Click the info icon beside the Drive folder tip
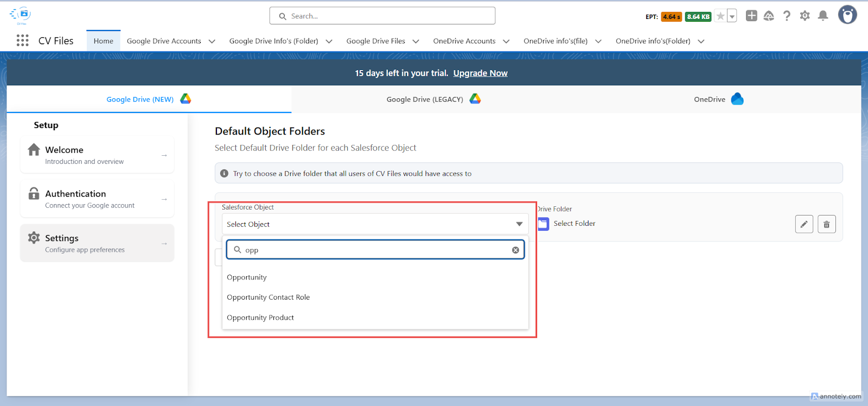Image resolution: width=868 pixels, height=406 pixels. point(225,173)
